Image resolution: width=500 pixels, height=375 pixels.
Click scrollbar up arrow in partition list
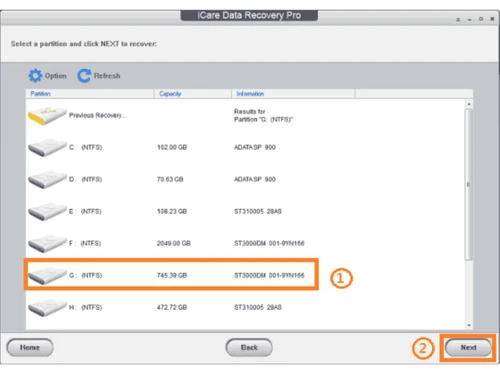pyautogui.click(x=469, y=104)
